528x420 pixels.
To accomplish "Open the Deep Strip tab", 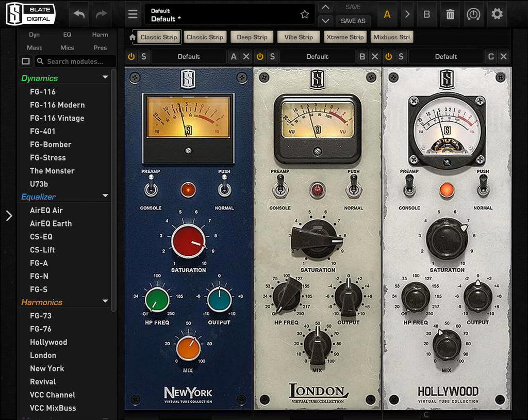I will click(x=252, y=37).
